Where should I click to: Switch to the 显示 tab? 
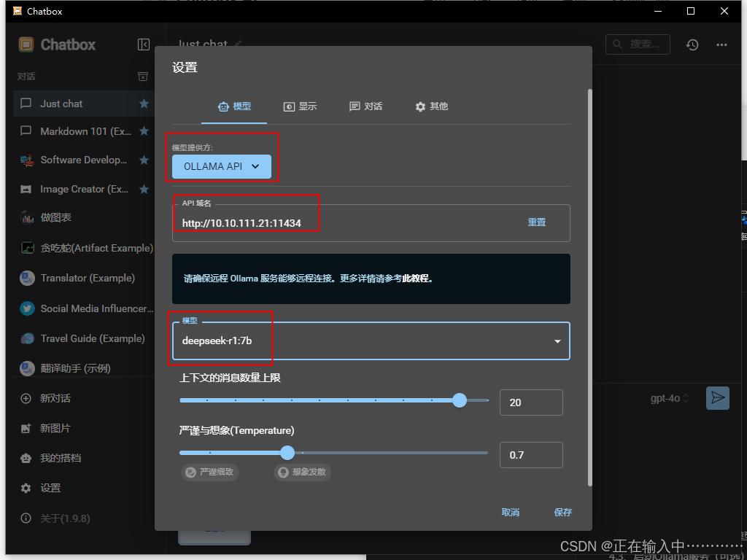pyautogui.click(x=300, y=106)
